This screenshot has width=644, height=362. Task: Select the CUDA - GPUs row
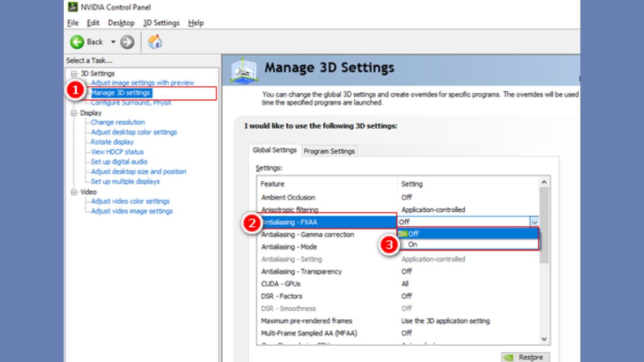coord(398,284)
